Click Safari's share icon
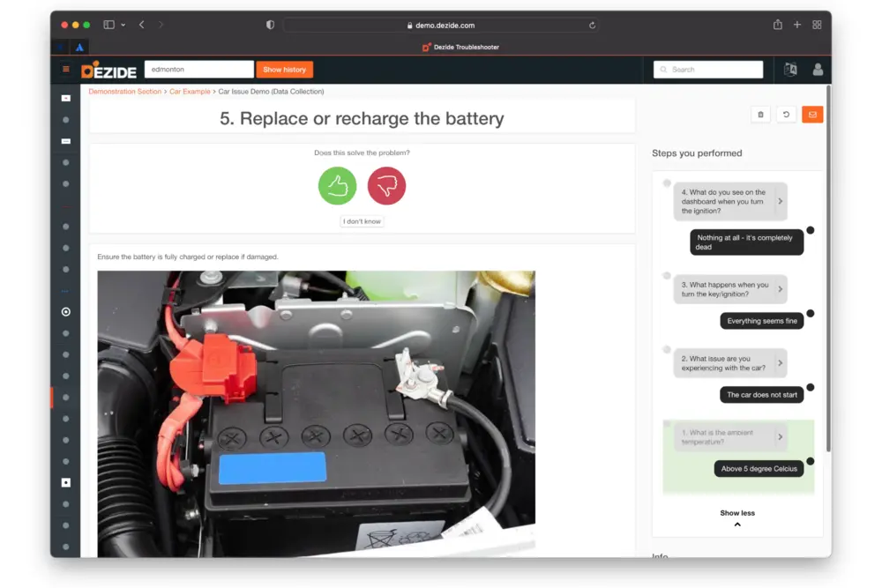This screenshot has width=882, height=588. coord(777,25)
